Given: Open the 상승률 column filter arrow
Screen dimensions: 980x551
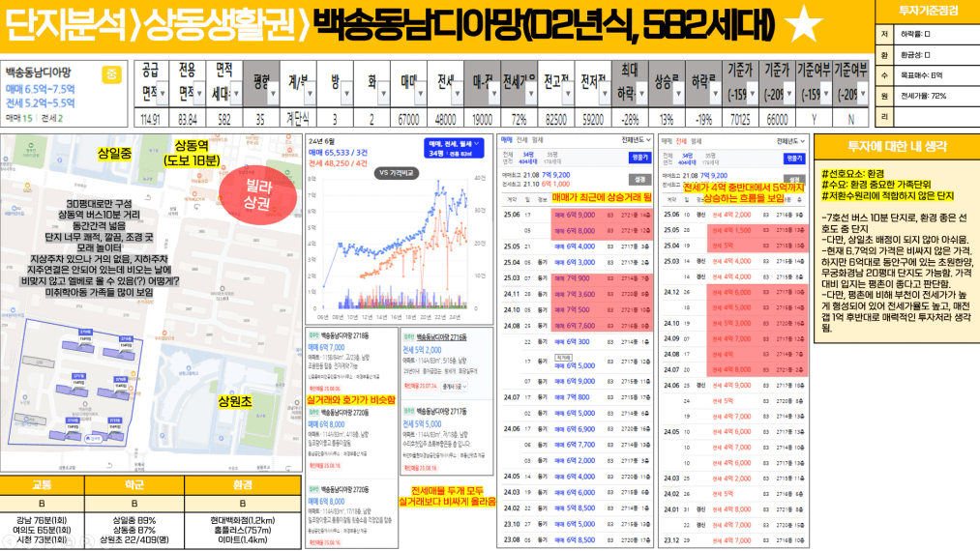Looking at the screenshot, I should [x=679, y=94].
